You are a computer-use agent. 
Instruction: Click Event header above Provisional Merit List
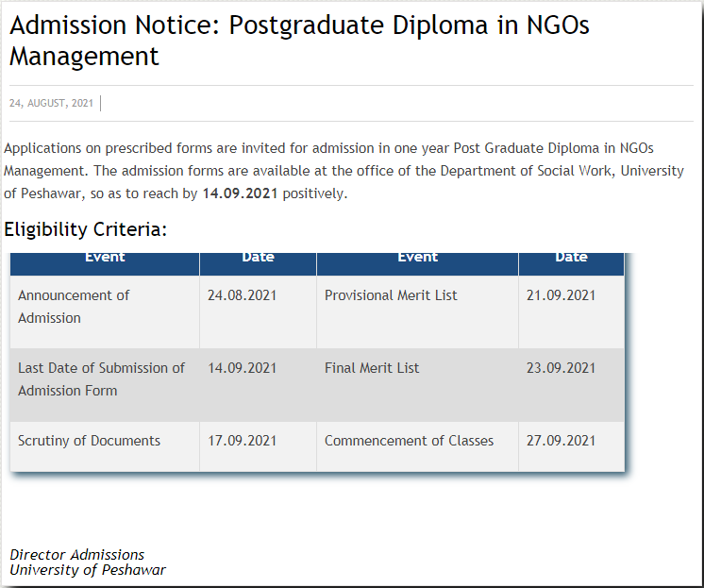point(417,258)
